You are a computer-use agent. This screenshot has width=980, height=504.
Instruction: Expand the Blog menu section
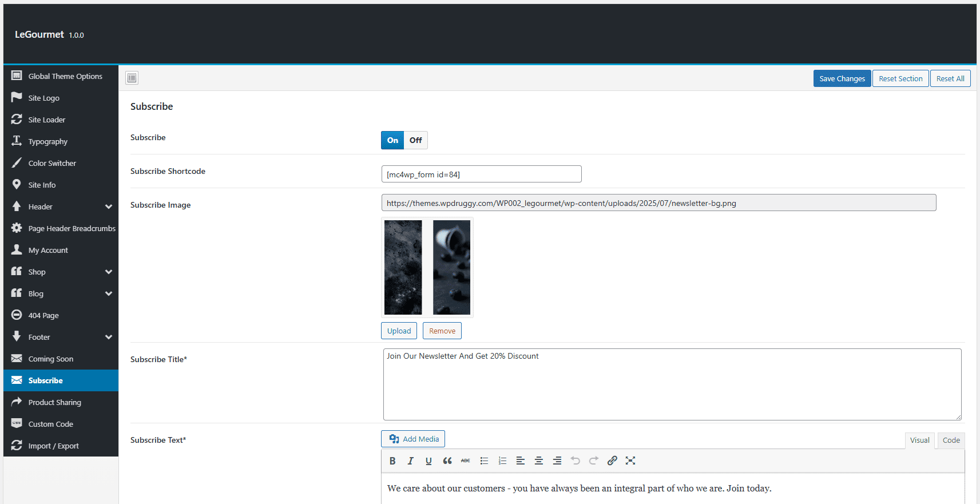[x=109, y=293]
